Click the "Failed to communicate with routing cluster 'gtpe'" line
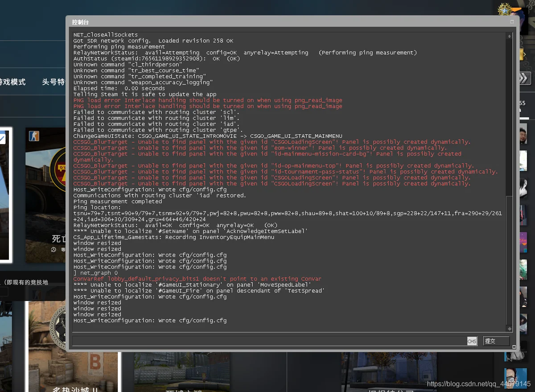Image resolution: width=535 pixels, height=392 pixels. (158, 130)
